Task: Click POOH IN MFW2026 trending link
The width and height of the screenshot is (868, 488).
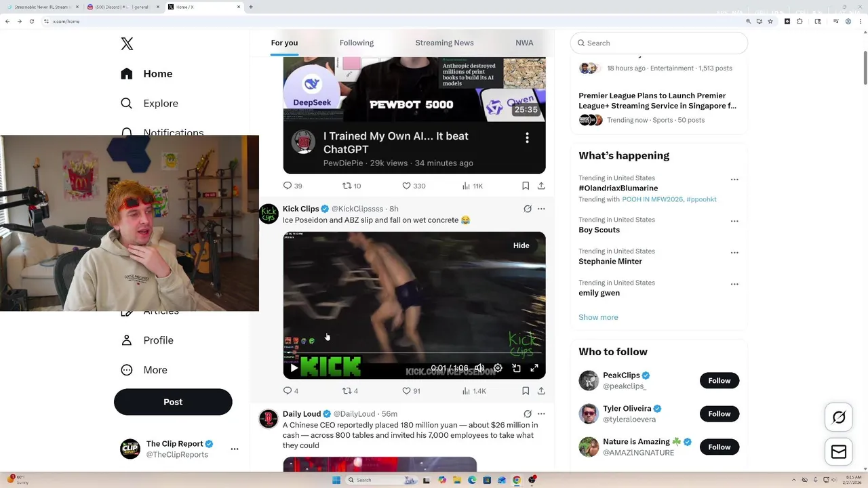Action: 652,199
